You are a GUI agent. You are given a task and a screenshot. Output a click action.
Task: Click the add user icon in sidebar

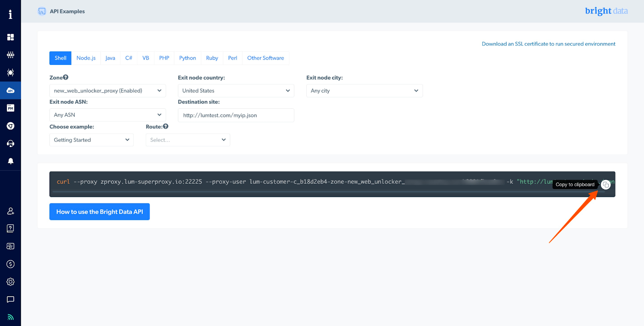click(x=10, y=211)
